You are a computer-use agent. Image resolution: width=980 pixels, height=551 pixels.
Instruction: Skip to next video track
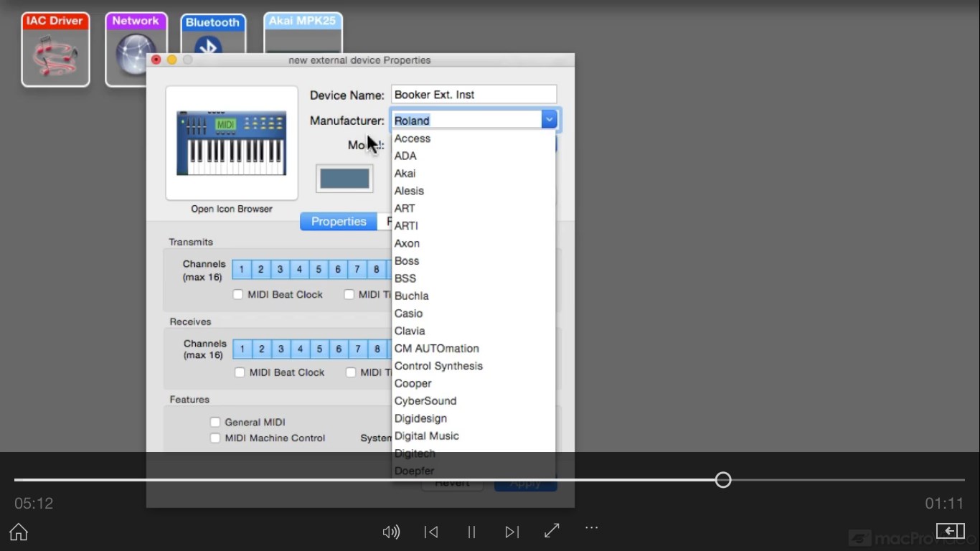(x=512, y=532)
